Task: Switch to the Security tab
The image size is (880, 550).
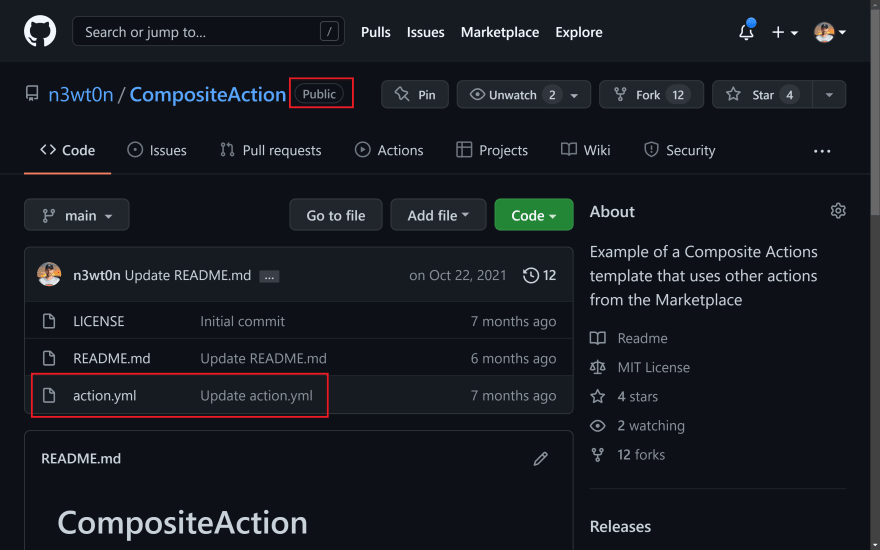Action: pyautogui.click(x=679, y=150)
